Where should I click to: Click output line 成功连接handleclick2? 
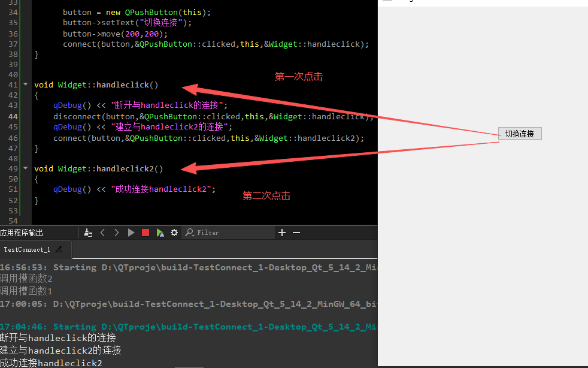[x=51, y=363]
